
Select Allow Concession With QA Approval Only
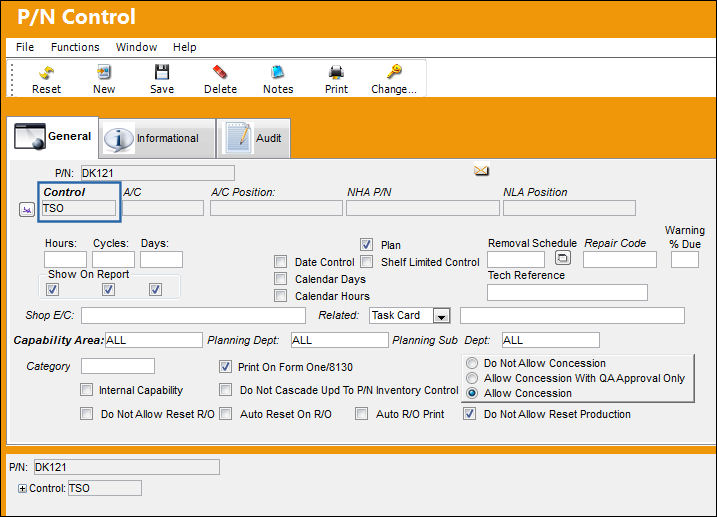tap(472, 378)
